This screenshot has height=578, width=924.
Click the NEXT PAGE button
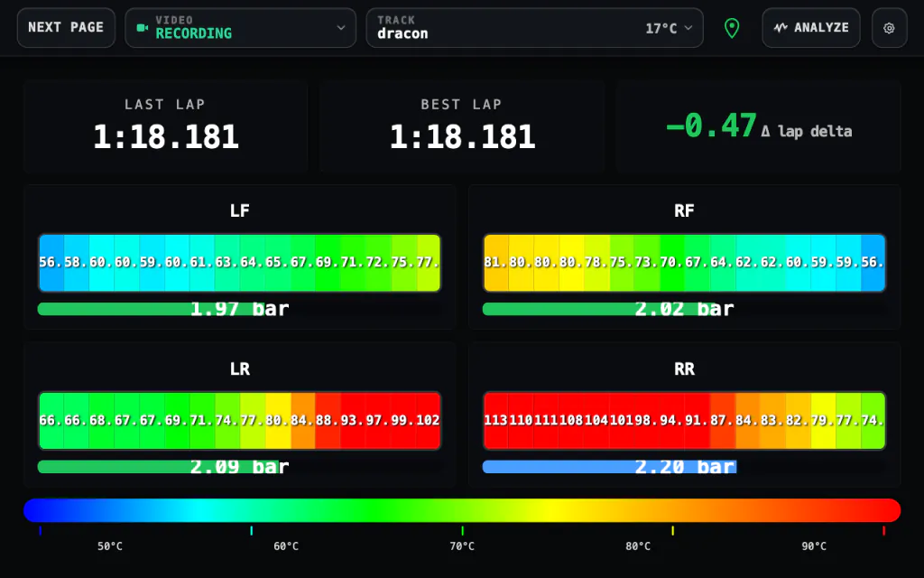coord(66,28)
